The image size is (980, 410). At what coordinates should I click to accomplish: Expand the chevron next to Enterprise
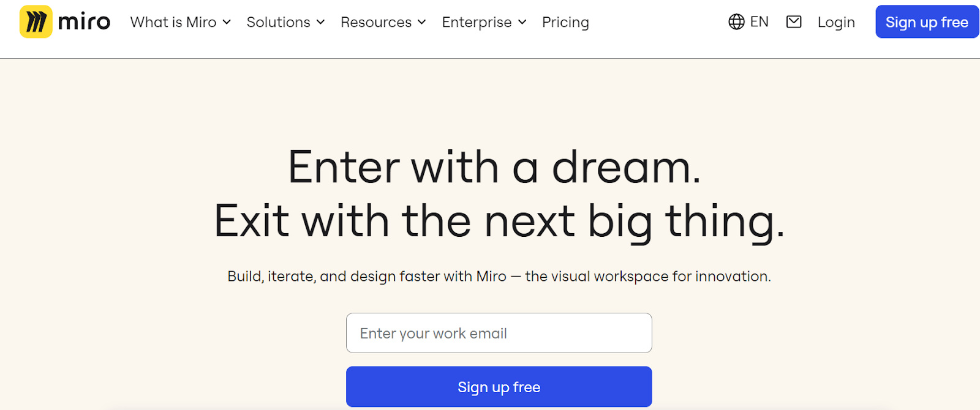[x=522, y=23]
